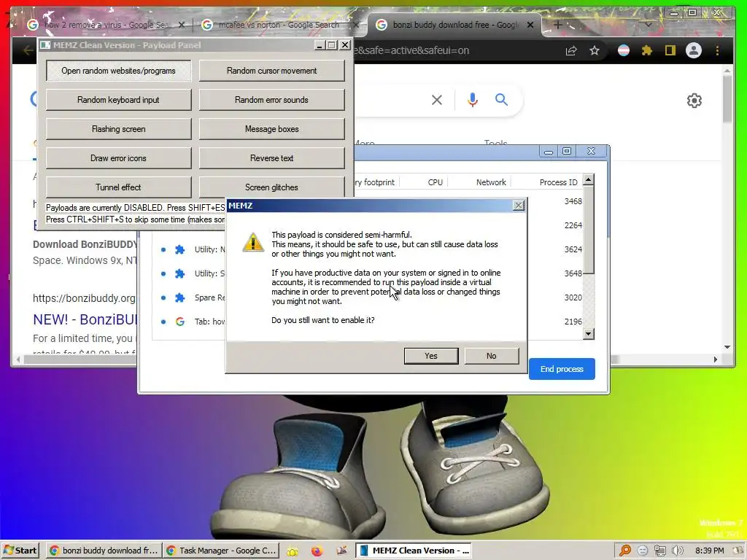The height and width of the screenshot is (560, 747).
Task: Close the 'how 2 remove a virus' tab
Action: point(182,25)
